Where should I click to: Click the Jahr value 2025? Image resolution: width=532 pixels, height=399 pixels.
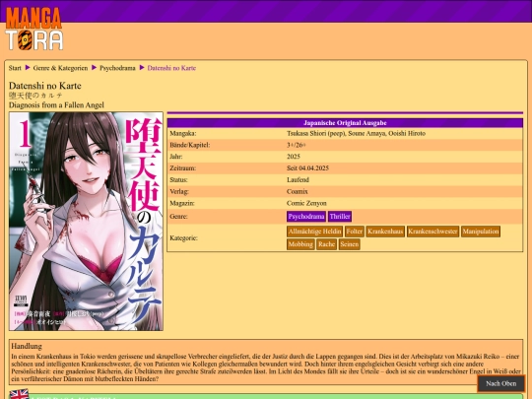294,157
